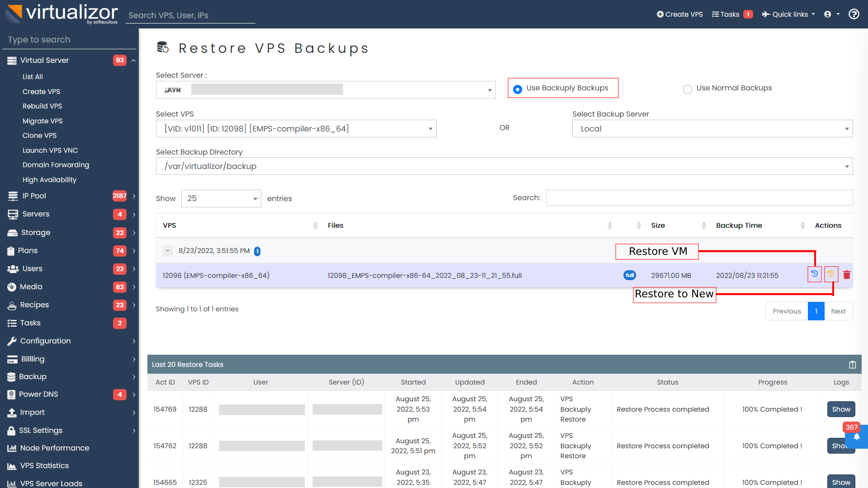Open Tasks in the top bar
This screenshot has height=488, width=868.
click(x=732, y=14)
